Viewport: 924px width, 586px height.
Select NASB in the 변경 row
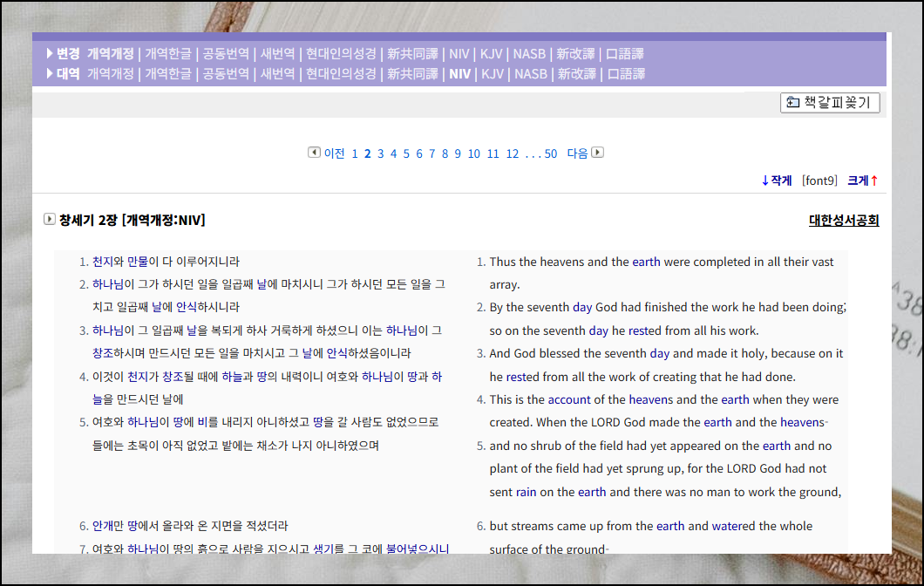pos(529,54)
